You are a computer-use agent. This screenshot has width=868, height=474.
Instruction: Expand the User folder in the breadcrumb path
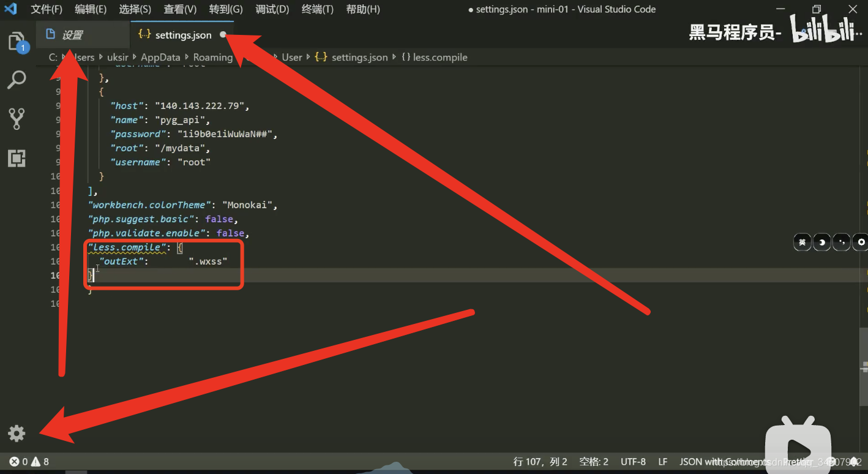pos(292,57)
